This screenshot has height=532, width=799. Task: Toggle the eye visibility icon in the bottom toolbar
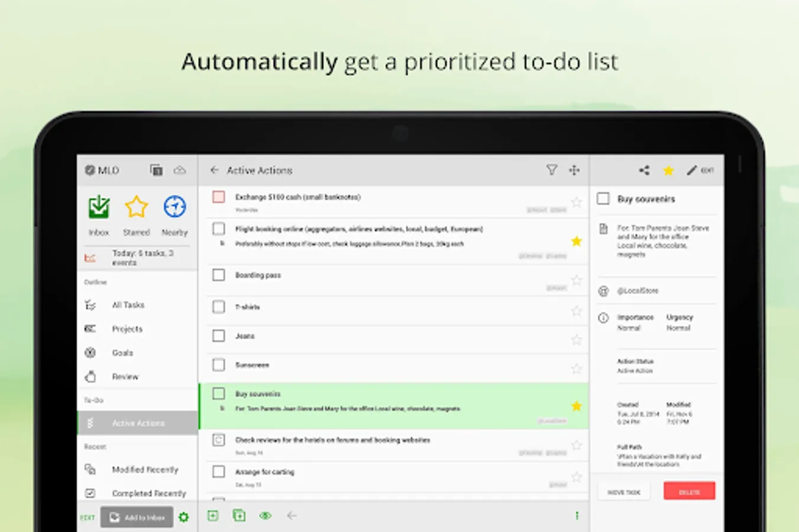[266, 515]
